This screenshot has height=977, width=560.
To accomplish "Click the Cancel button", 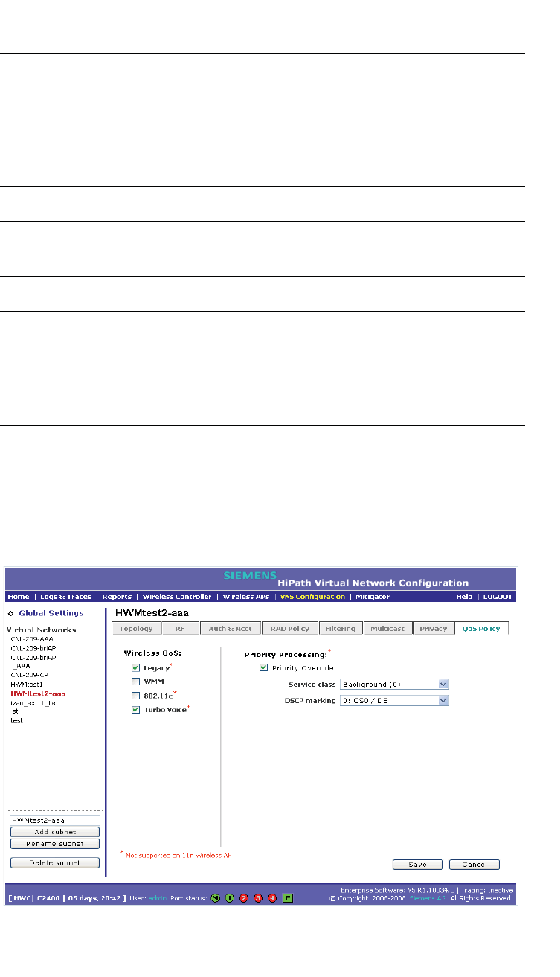I will pyautogui.click(x=474, y=865).
